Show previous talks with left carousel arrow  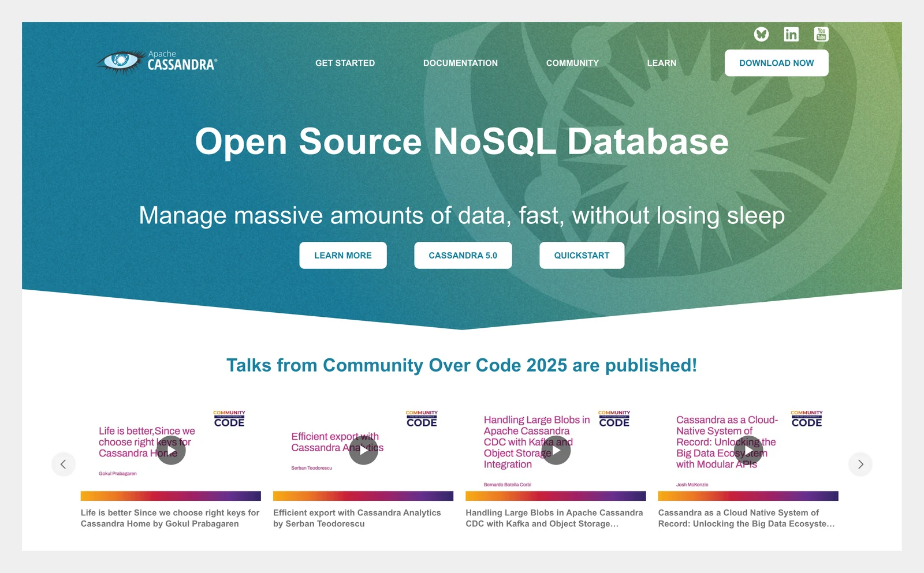64,464
